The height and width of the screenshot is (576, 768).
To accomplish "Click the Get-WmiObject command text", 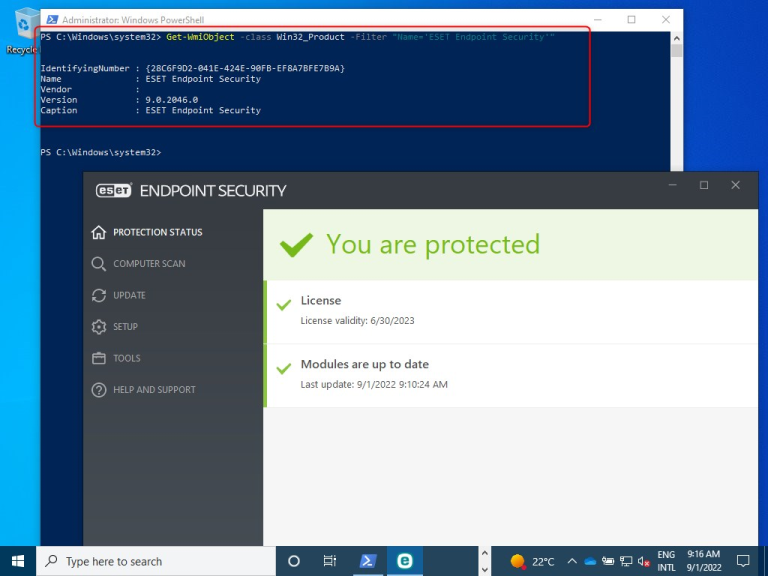I will (200, 37).
